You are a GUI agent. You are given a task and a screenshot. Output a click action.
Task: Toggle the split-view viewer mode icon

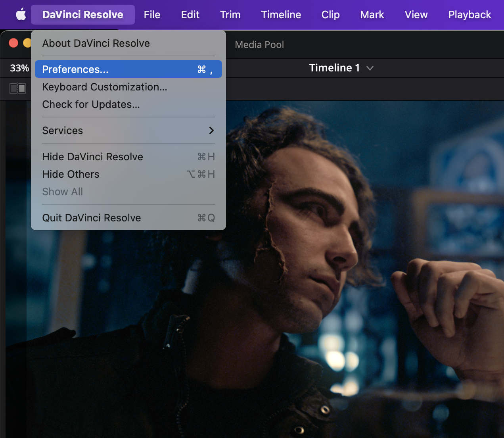pos(18,88)
